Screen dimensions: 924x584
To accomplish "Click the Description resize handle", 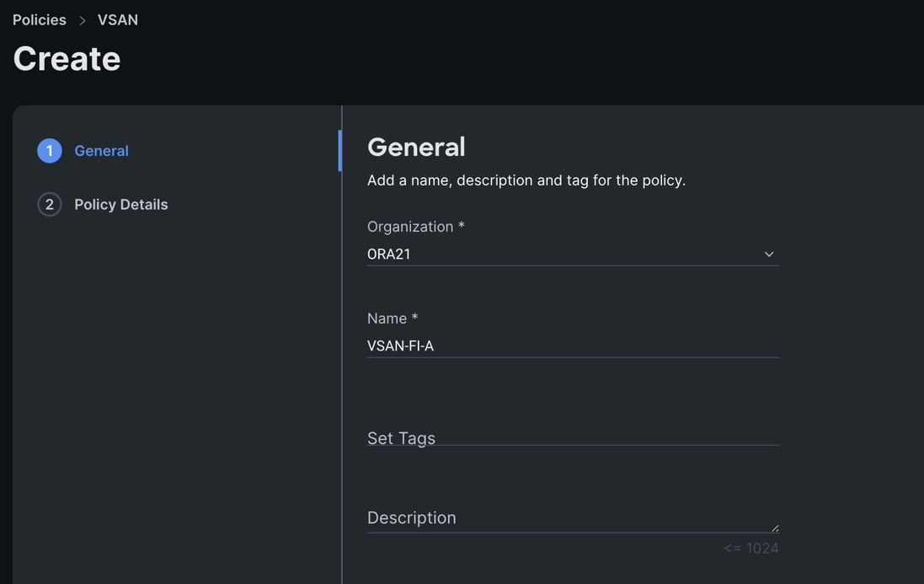I will (775, 528).
